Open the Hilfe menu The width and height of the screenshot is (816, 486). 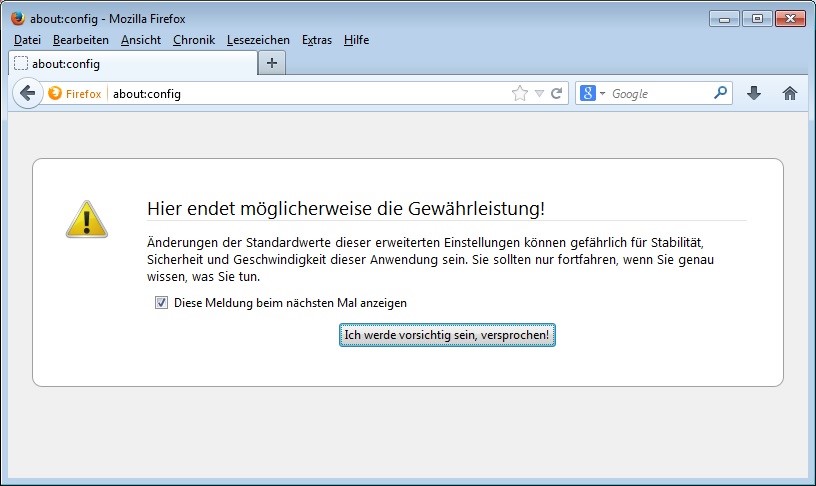pyautogui.click(x=356, y=40)
